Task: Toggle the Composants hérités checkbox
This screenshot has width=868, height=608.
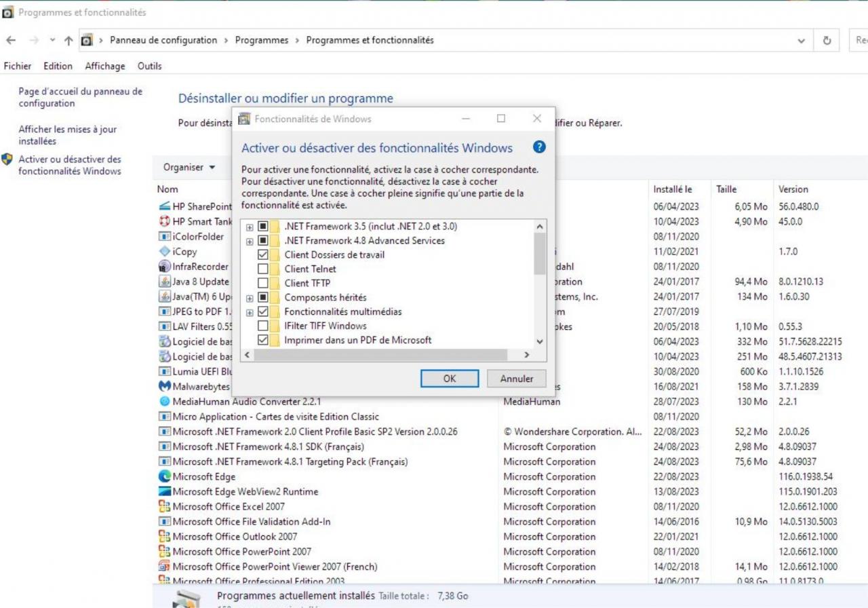Action: [x=263, y=297]
